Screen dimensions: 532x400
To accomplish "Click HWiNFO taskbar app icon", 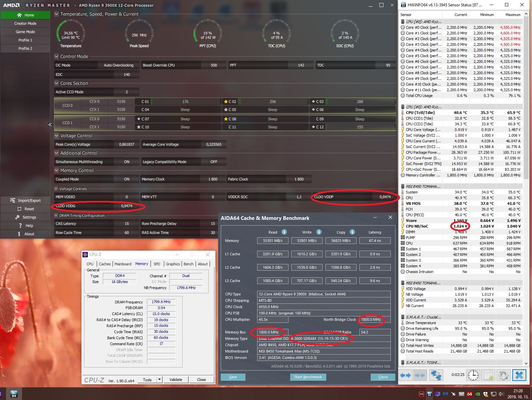I will click(x=14, y=394).
